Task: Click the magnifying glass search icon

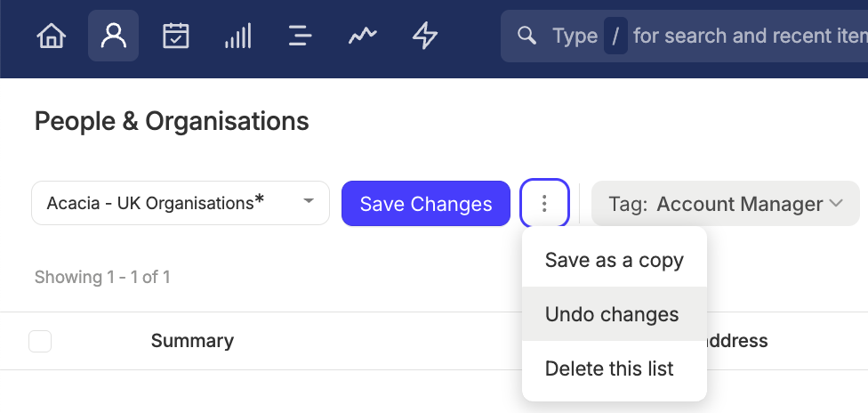Action: (x=526, y=36)
